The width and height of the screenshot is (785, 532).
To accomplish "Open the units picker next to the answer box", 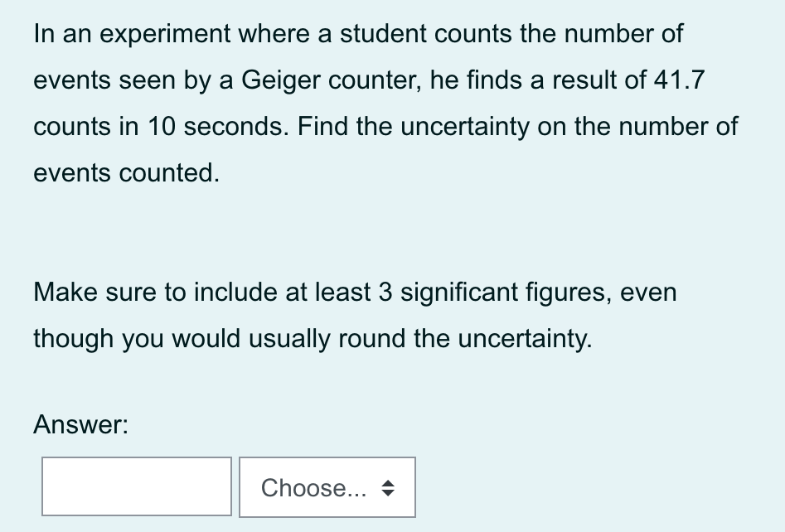I will pyautogui.click(x=327, y=487).
